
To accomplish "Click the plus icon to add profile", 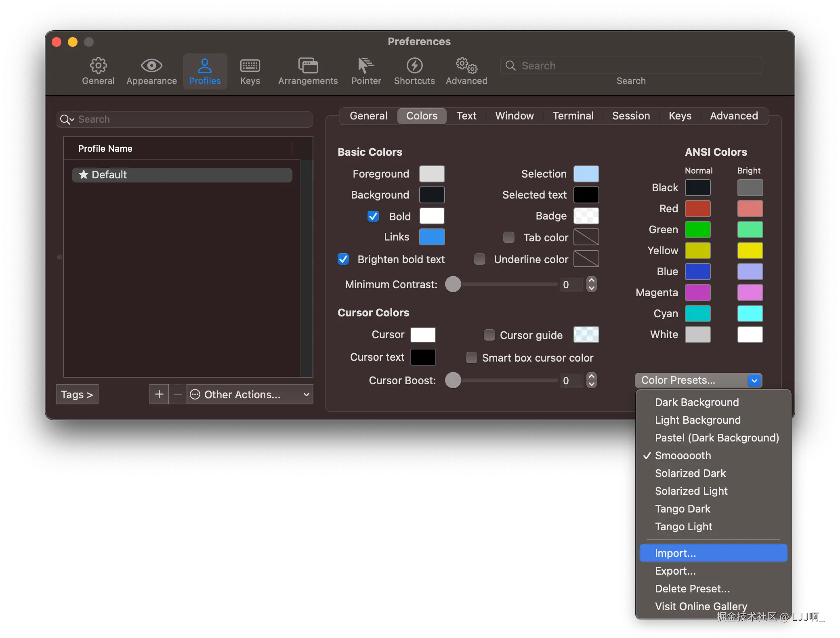I will point(159,394).
